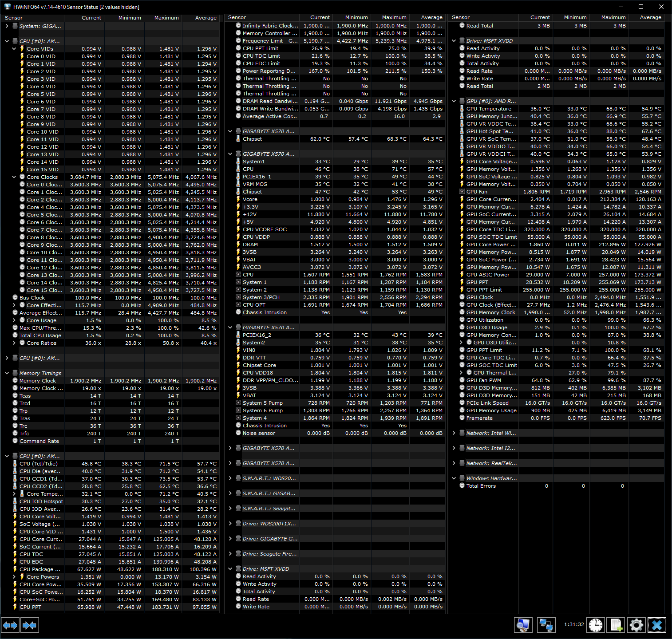Expand the Core Effecti... clocks subgroup

(x=14, y=305)
